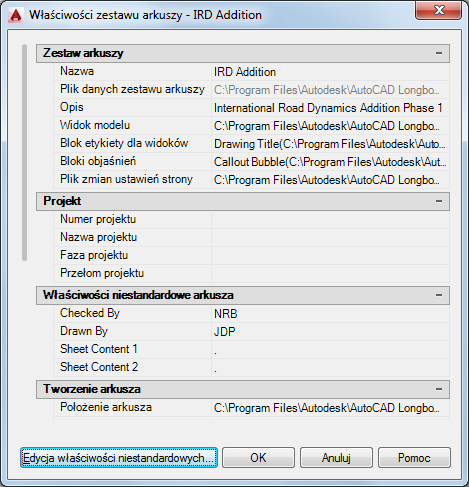
Task: Collapse the Projekt section
Action: click(439, 201)
